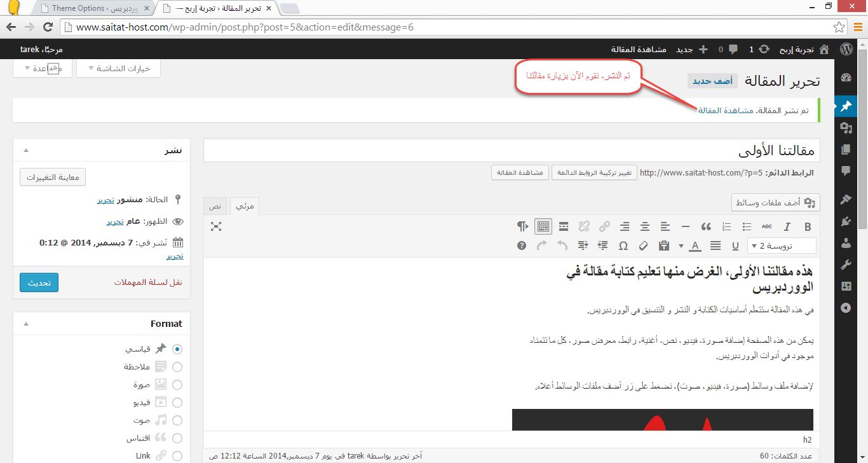Screen dimensions: 868x463
Task: Insert a blockquote
Action: coord(706,226)
